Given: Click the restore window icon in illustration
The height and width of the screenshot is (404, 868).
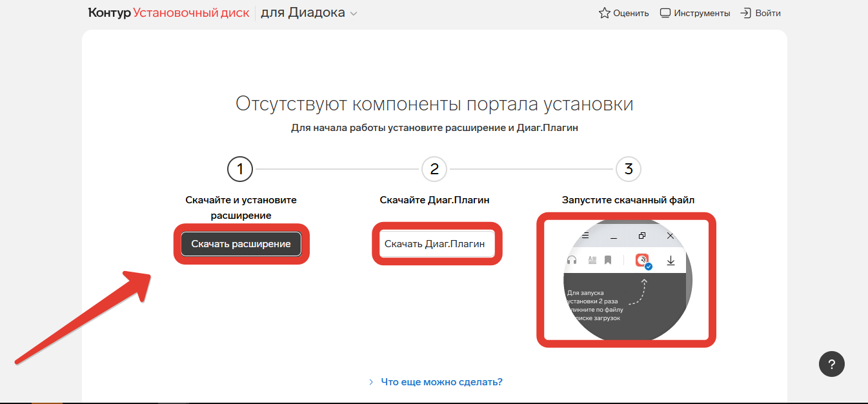Looking at the screenshot, I should point(642,236).
